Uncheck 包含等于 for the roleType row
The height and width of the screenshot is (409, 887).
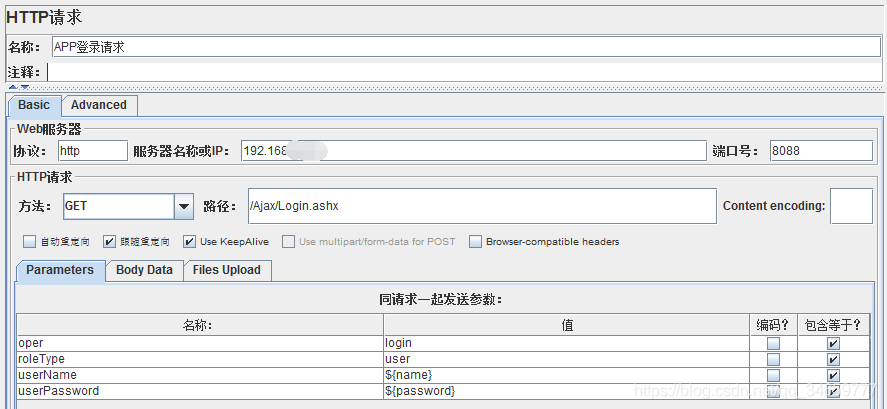pos(833,359)
